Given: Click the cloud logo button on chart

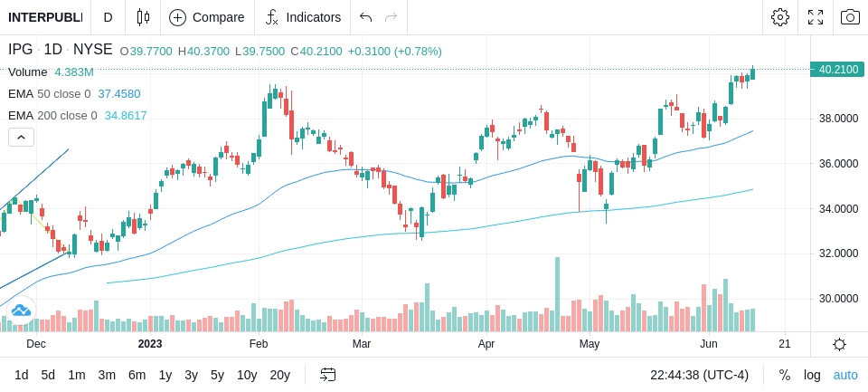Looking at the screenshot, I should pyautogui.click(x=21, y=310).
